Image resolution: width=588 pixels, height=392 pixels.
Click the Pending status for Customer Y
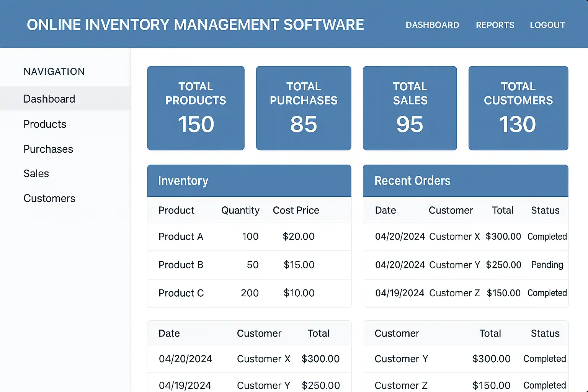[x=547, y=265]
